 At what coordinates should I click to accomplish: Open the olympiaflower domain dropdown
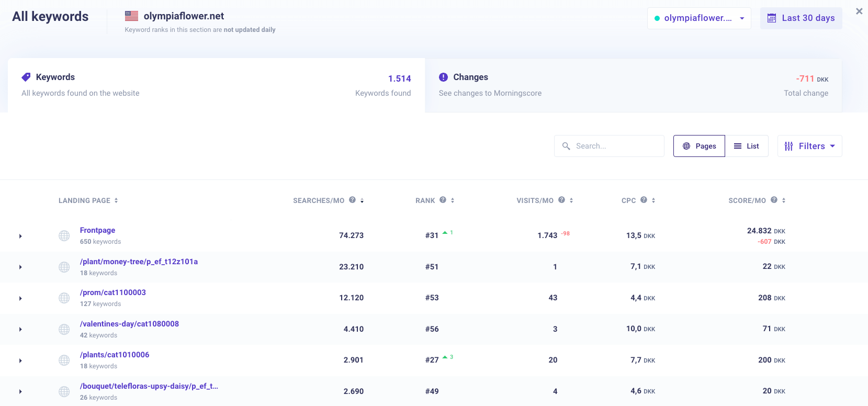pyautogui.click(x=699, y=18)
